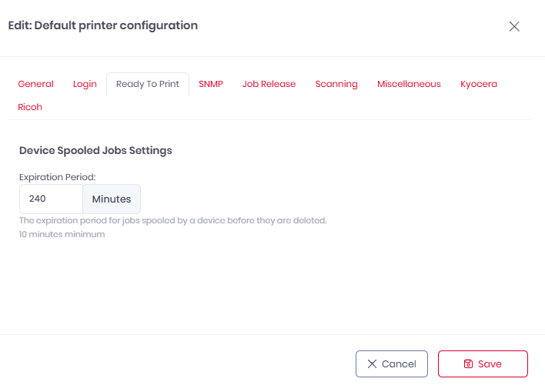Click the Expiration Period label
Screen dimensions: 545x392
tap(57, 176)
